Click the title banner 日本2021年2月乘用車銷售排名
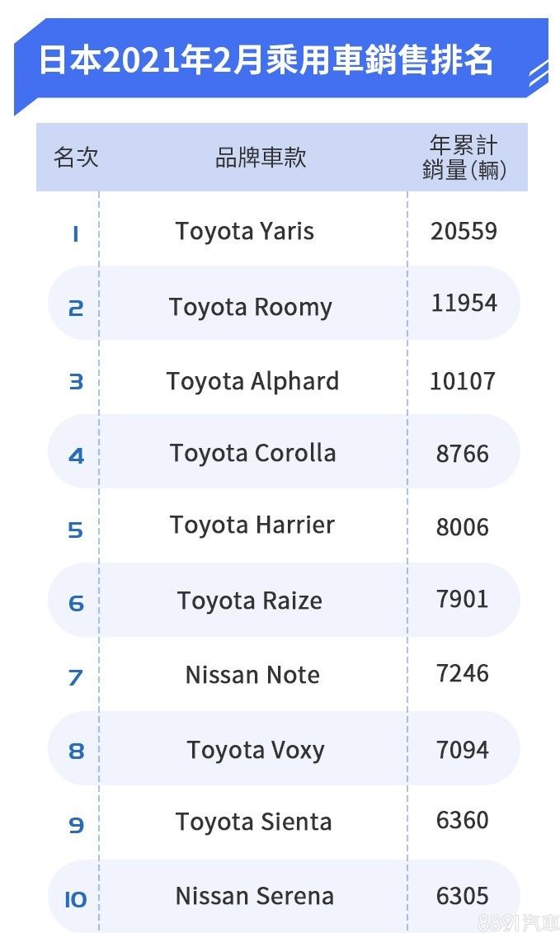 pyautogui.click(x=266, y=61)
